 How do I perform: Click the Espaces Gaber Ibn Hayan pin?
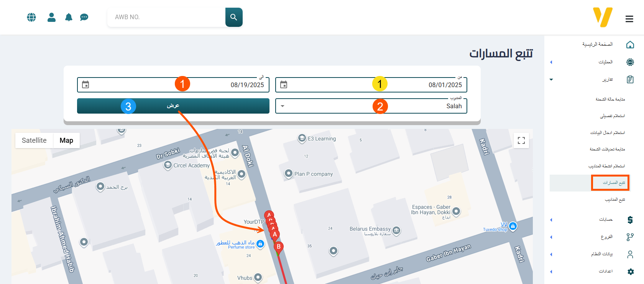(x=456, y=211)
